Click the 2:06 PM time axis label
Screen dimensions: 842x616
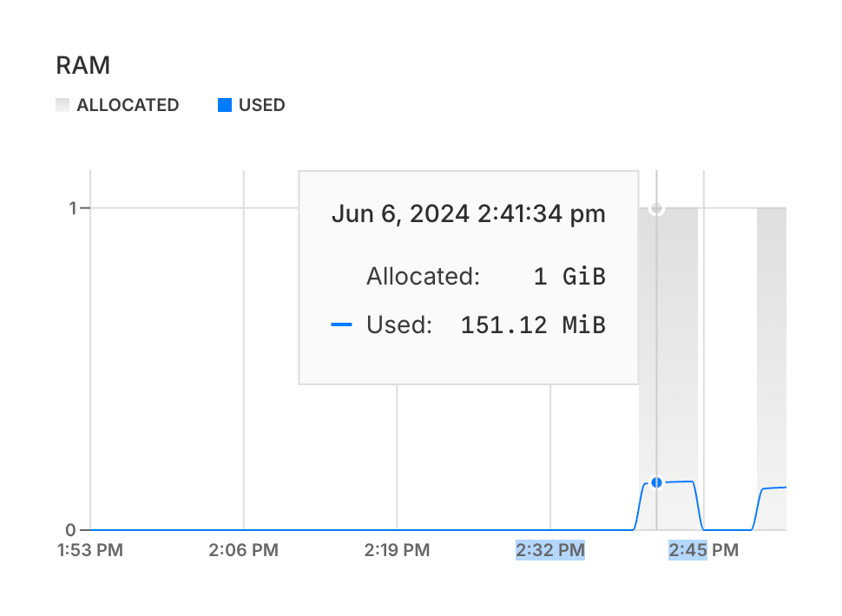(x=244, y=550)
